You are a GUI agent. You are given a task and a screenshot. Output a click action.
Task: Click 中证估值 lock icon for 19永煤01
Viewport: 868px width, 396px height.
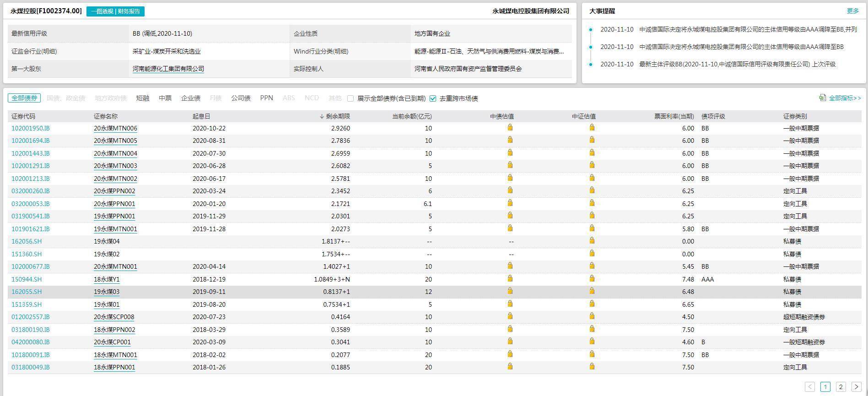592,304
